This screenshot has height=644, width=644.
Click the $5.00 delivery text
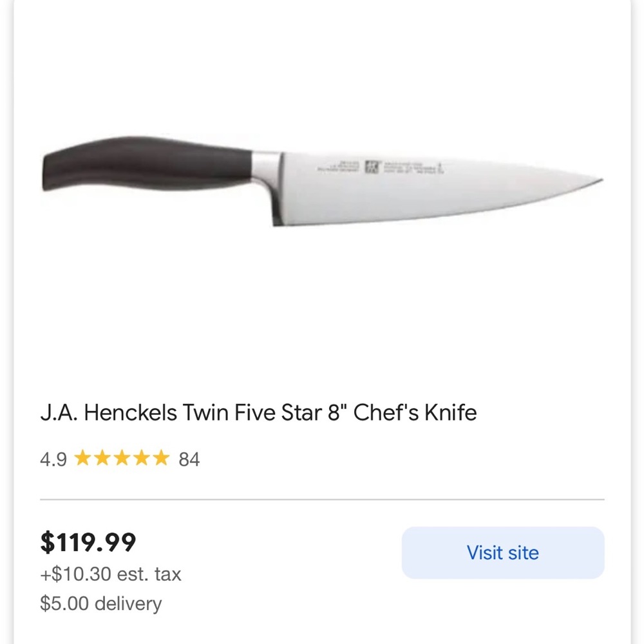coord(101,604)
